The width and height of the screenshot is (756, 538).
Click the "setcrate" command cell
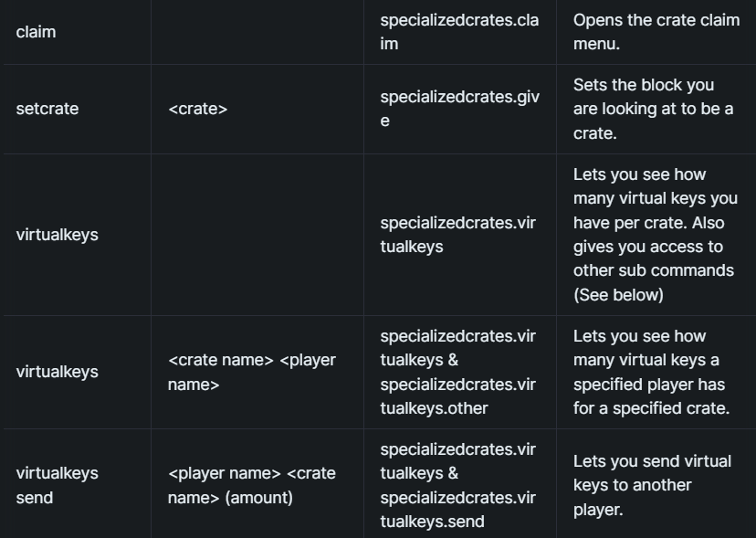(47, 109)
